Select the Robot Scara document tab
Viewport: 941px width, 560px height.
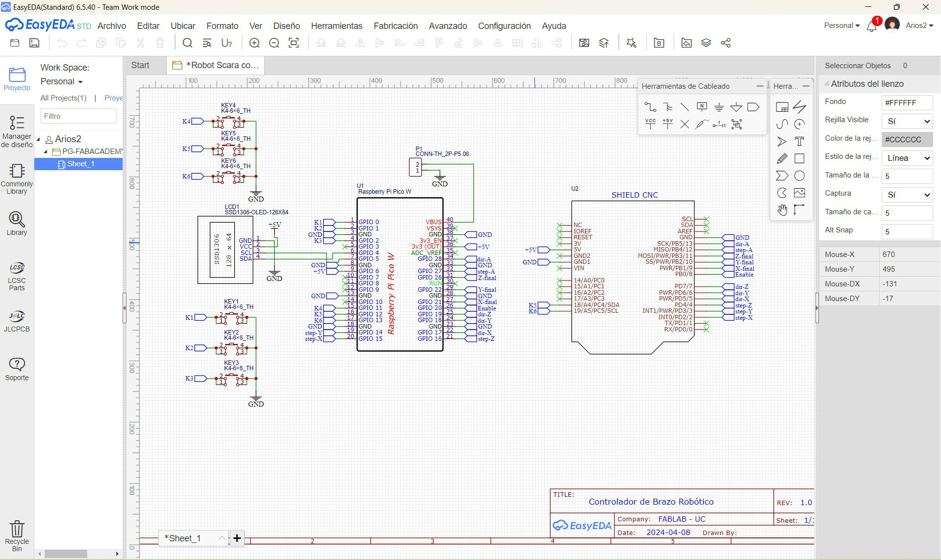pos(215,65)
